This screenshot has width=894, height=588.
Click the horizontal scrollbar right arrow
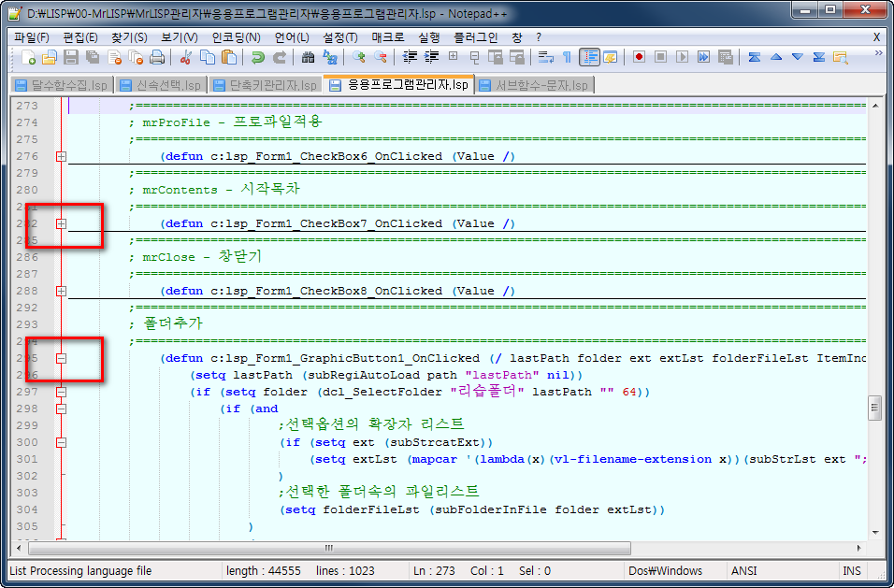pos(858,548)
